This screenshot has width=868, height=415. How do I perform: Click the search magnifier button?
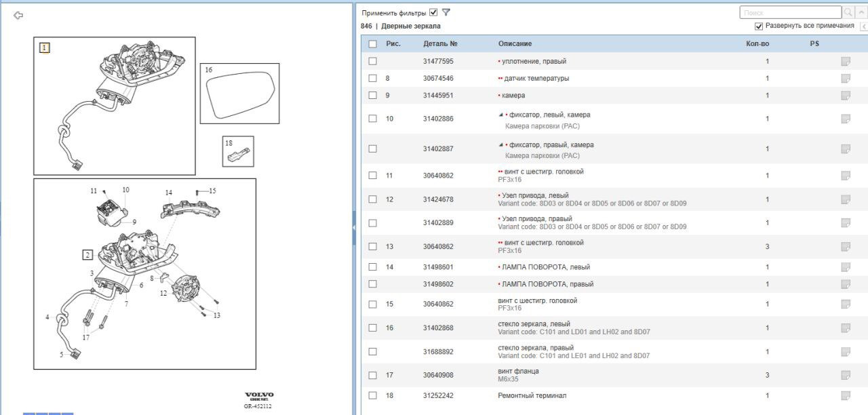coord(848,12)
